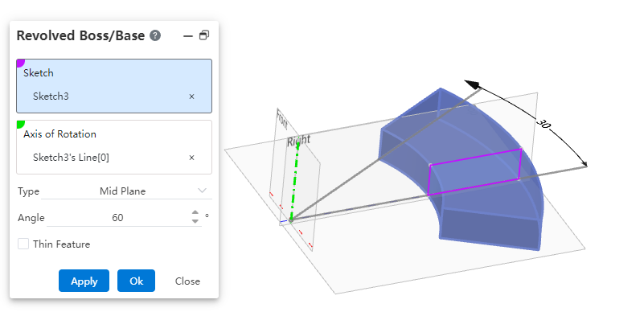Activate the Sketch selection box

(114, 86)
